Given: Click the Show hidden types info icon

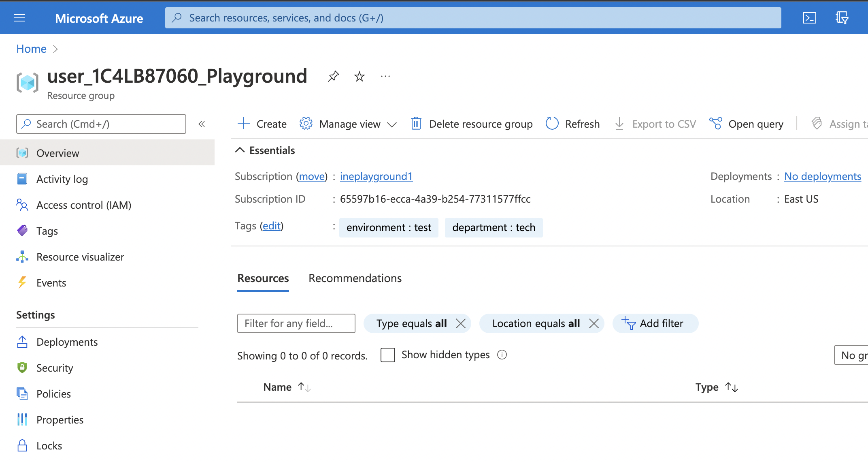Looking at the screenshot, I should pos(502,355).
